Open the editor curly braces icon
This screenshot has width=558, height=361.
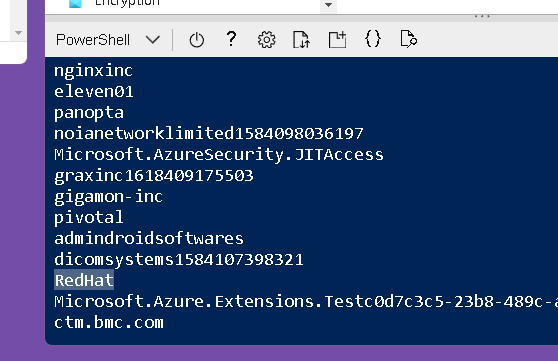[373, 39]
